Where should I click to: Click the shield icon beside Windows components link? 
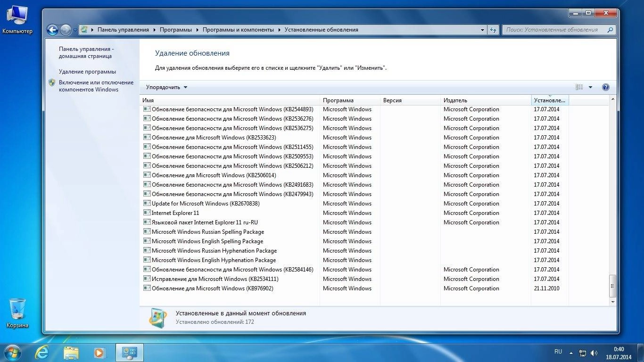coord(52,82)
